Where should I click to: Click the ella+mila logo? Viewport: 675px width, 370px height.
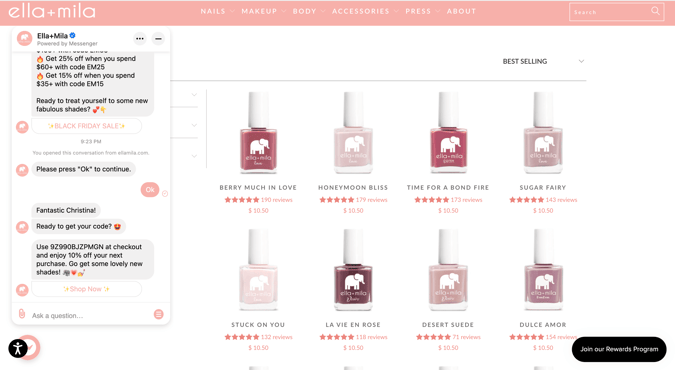pyautogui.click(x=52, y=12)
